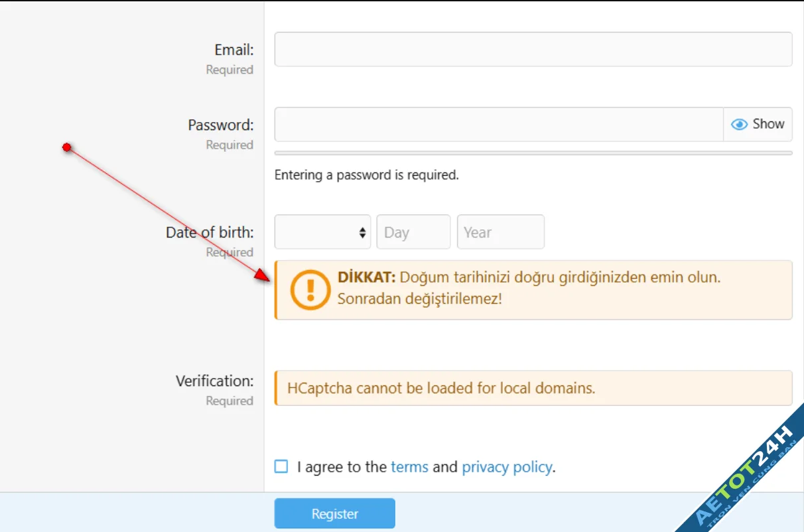Click the password strength meter bar
804x532 pixels.
pos(533,153)
